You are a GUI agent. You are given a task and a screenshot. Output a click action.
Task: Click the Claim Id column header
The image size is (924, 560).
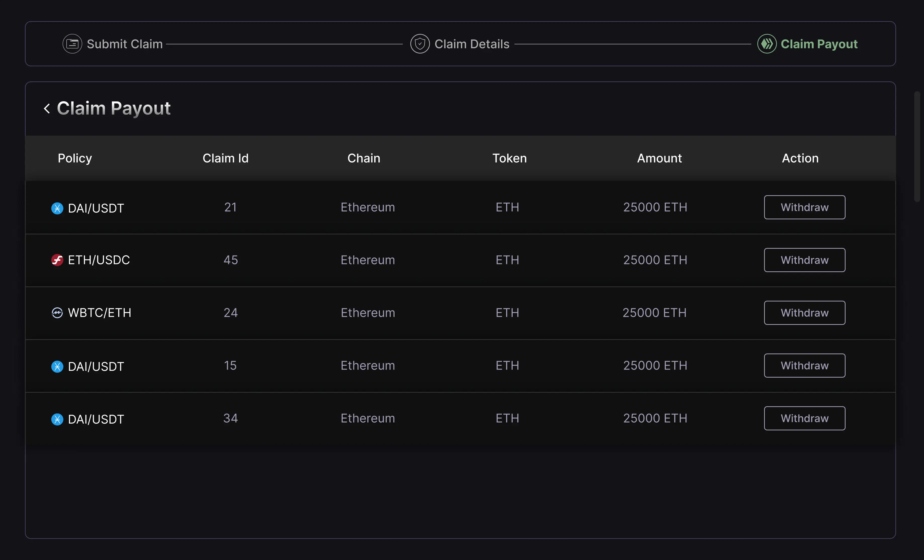225,158
